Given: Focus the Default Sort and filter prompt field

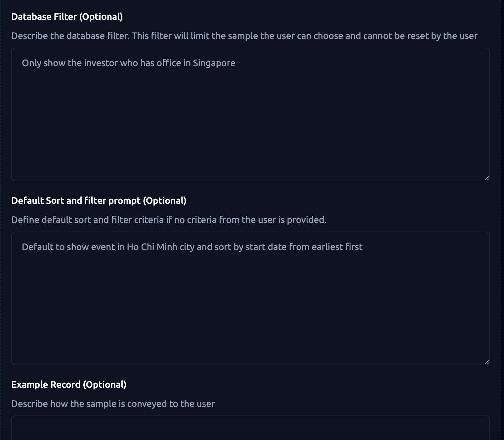Looking at the screenshot, I should coord(250,304).
